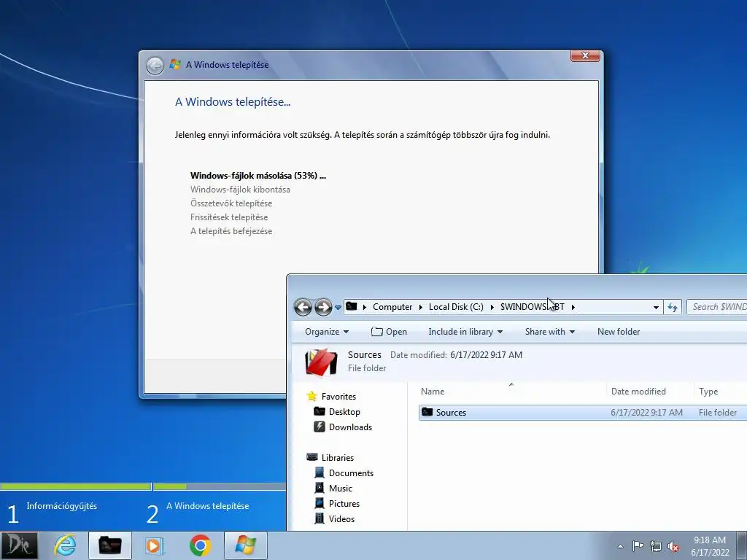Click the network icon in system tray
Viewport: 747px width, 560px height.
tap(656, 546)
